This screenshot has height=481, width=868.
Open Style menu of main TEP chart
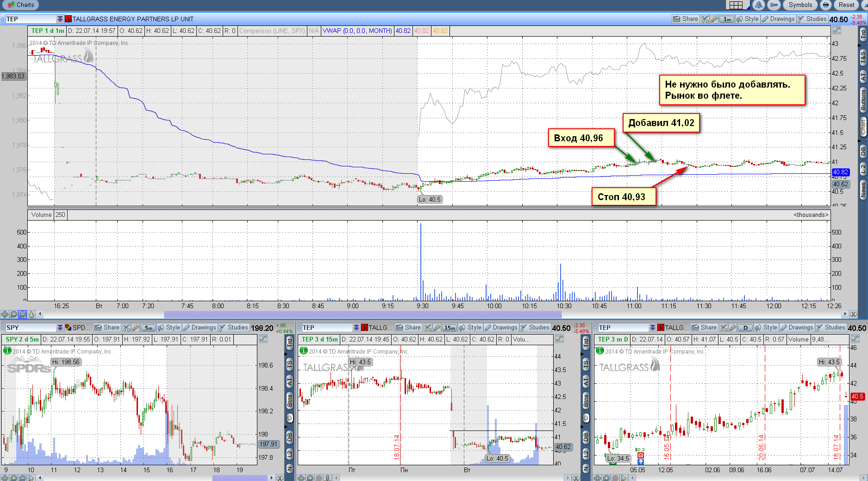(x=748, y=19)
